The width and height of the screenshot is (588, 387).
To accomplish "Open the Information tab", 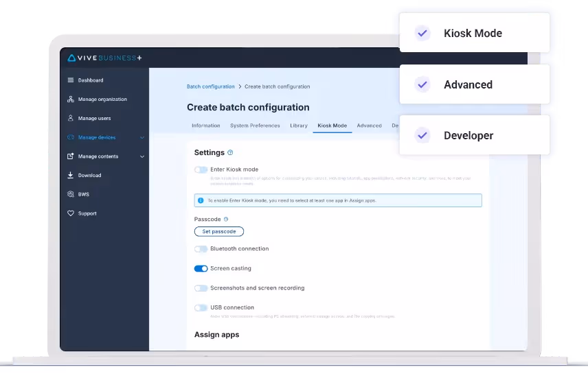I will [x=206, y=126].
